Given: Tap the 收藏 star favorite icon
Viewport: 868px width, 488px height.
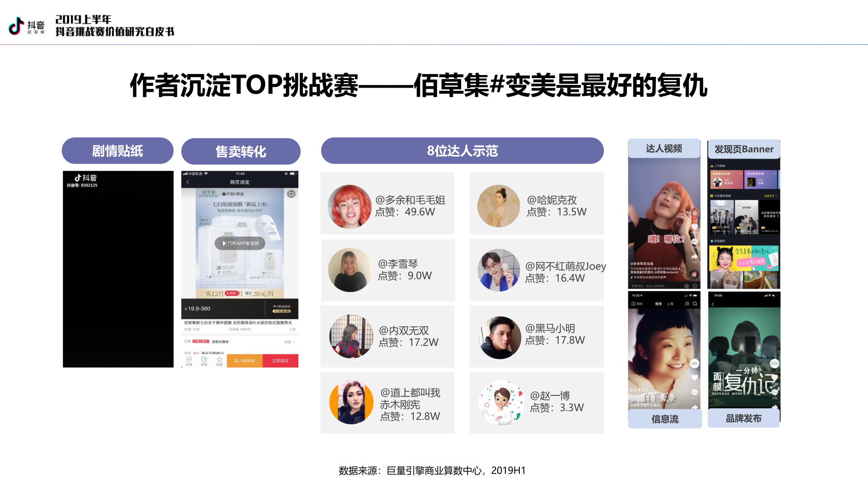Looking at the screenshot, I should pyautogui.click(x=219, y=361).
